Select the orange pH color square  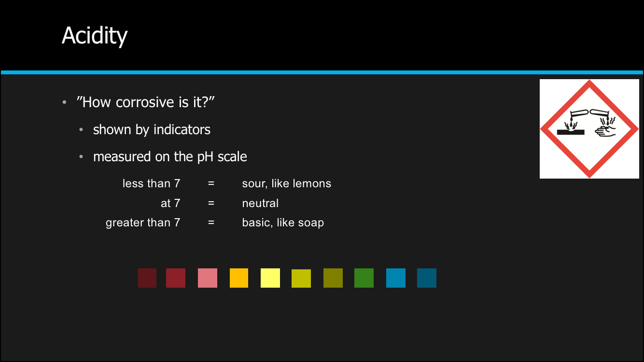(239, 278)
